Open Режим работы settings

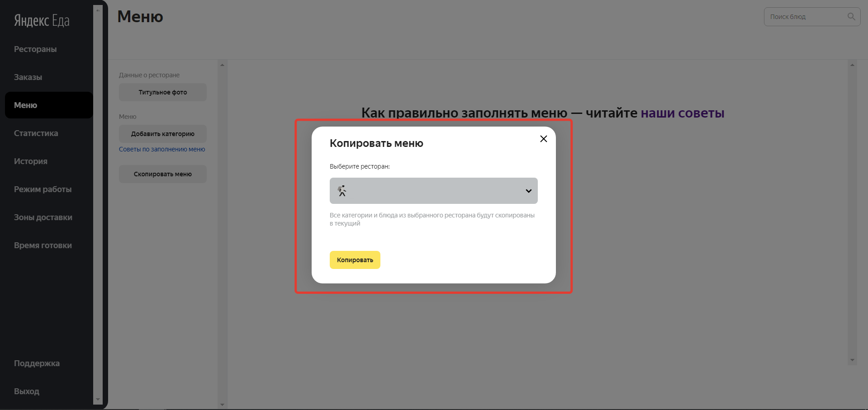click(x=43, y=189)
